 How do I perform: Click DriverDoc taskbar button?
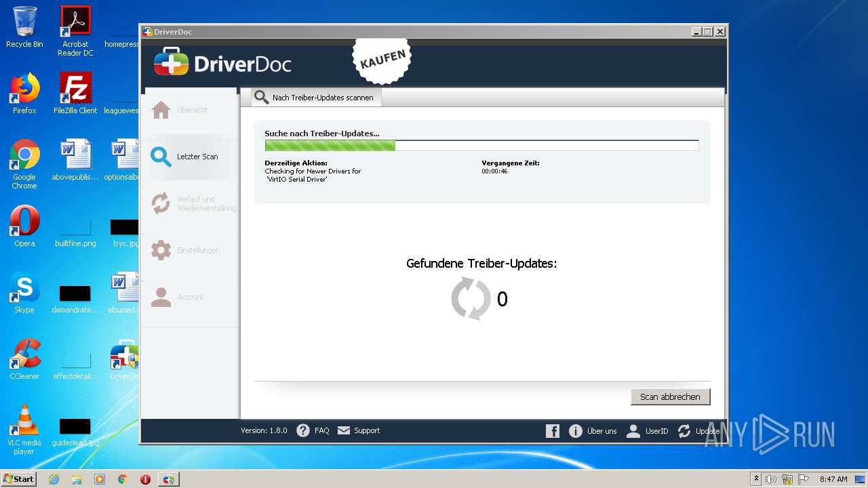pyautogui.click(x=168, y=479)
